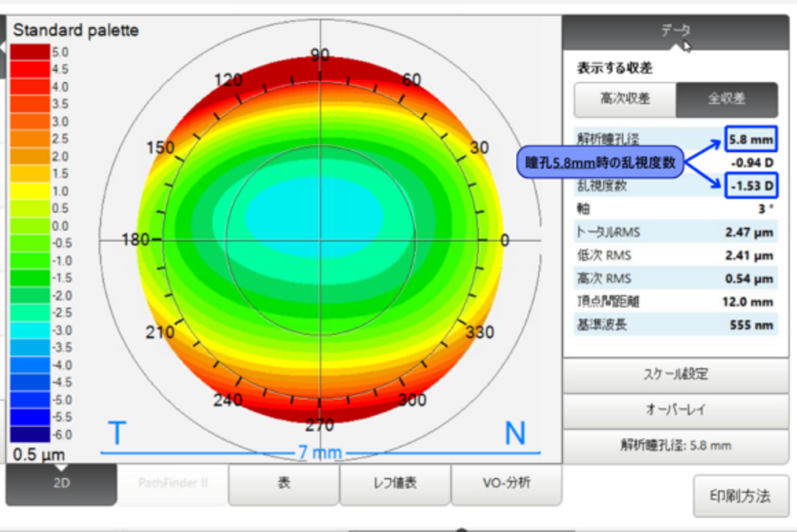Click the N nasal marker
The height and width of the screenshot is (532, 797).
(x=515, y=433)
